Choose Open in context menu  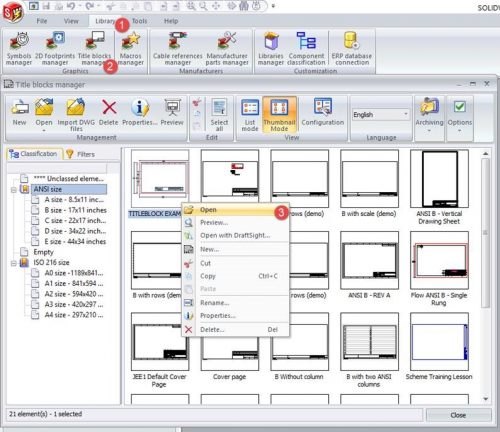point(235,210)
